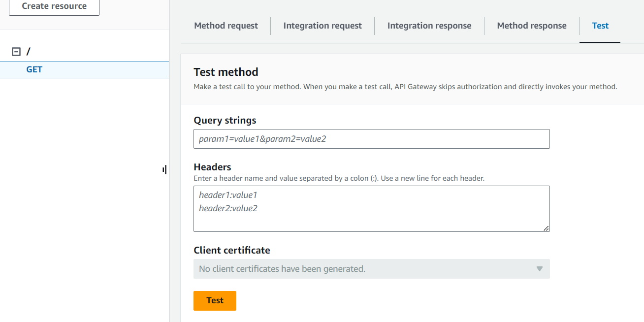The width and height of the screenshot is (644, 322).
Task: Click the Client certificate label
Action: point(232,250)
